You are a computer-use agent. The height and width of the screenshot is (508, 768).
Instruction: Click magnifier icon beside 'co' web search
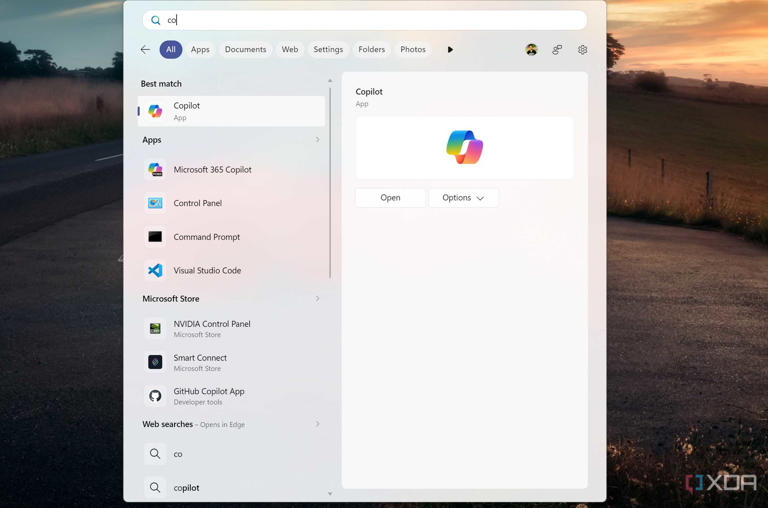click(x=155, y=454)
